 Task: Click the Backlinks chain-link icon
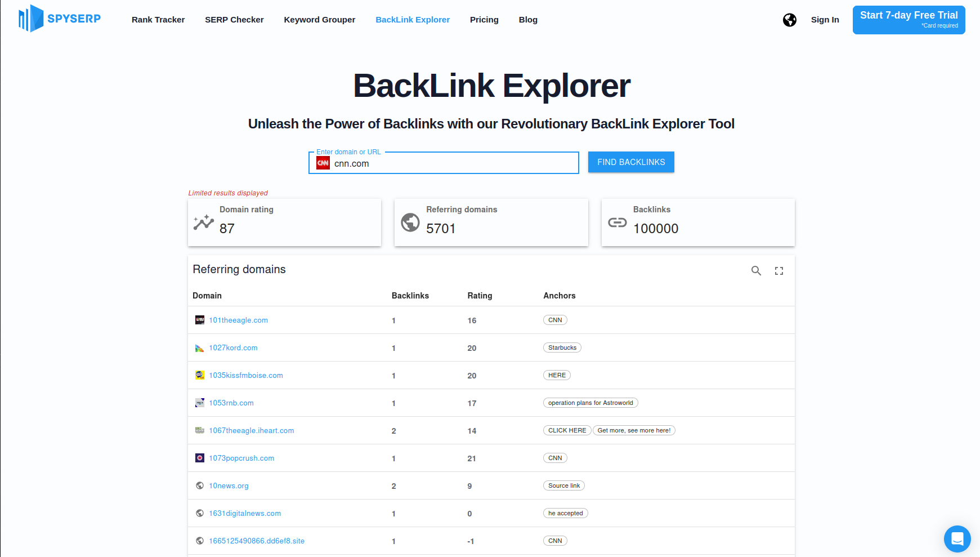[617, 222]
